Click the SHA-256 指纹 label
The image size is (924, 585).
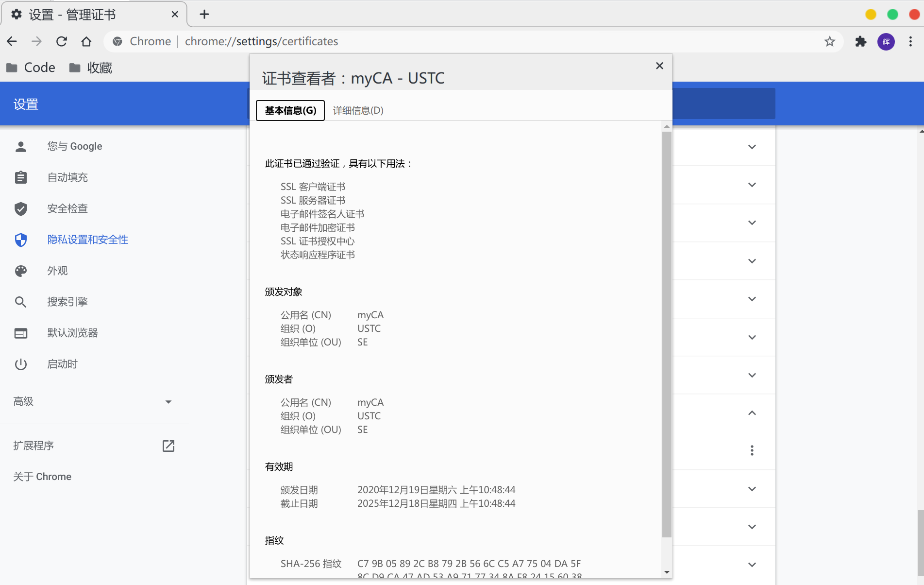311,564
